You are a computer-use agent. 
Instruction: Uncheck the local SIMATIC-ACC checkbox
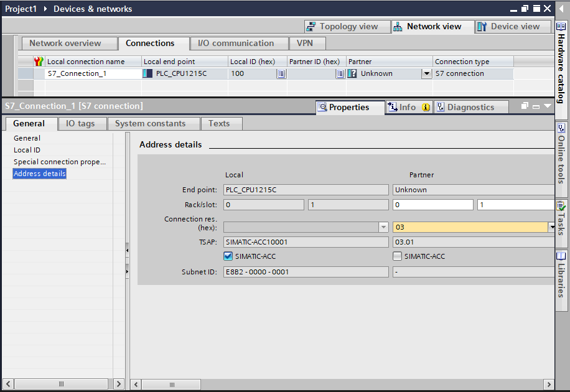pos(228,256)
